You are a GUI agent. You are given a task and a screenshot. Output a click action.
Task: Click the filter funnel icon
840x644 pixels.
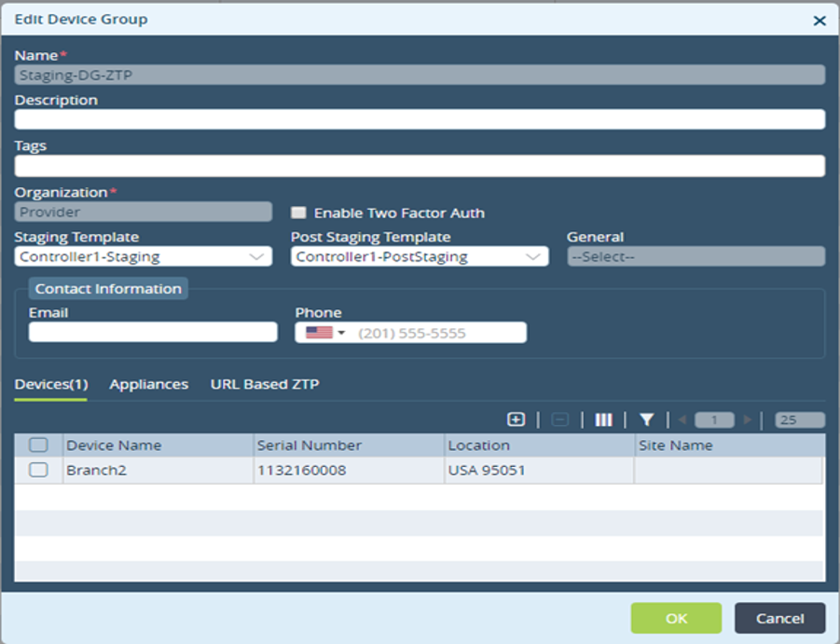647,419
